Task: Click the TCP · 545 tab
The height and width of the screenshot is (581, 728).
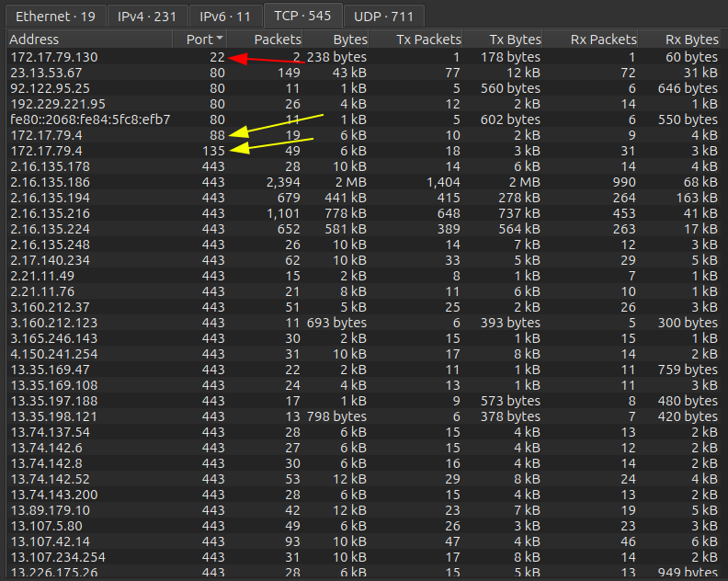Action: 301,16
